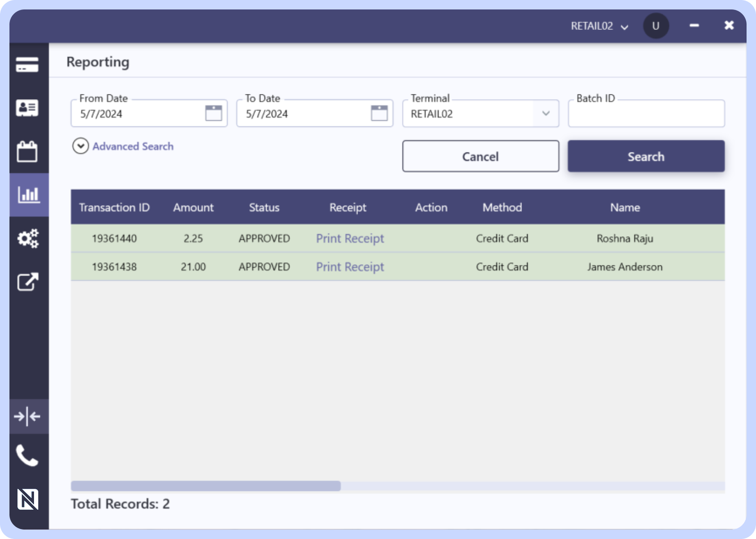Click the Cancel button
Viewport: 756px width, 539px height.
click(481, 156)
